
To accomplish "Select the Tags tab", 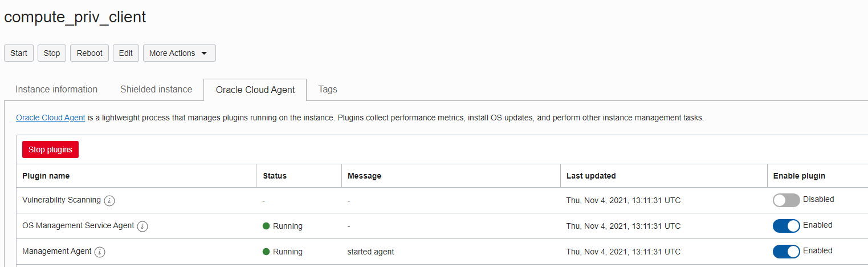I will point(328,89).
